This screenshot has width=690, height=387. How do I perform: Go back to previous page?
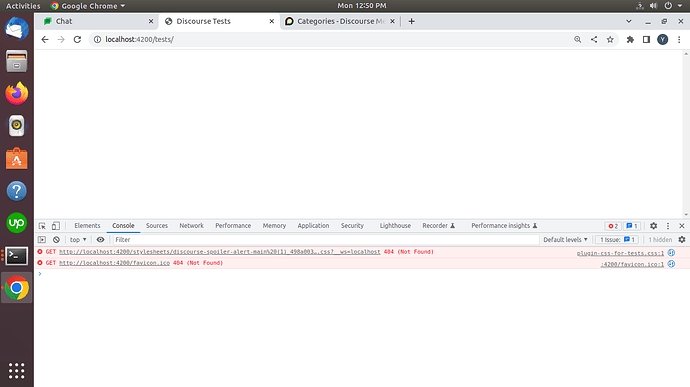click(x=45, y=40)
